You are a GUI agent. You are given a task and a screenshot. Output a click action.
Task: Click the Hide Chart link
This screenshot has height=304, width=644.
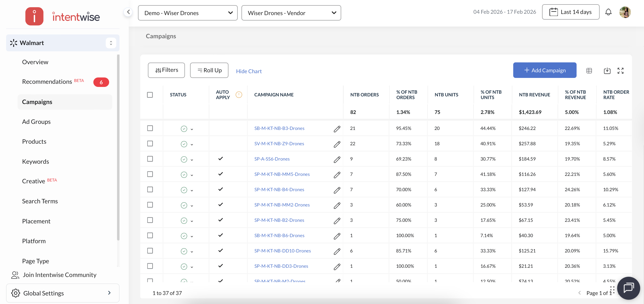point(248,71)
